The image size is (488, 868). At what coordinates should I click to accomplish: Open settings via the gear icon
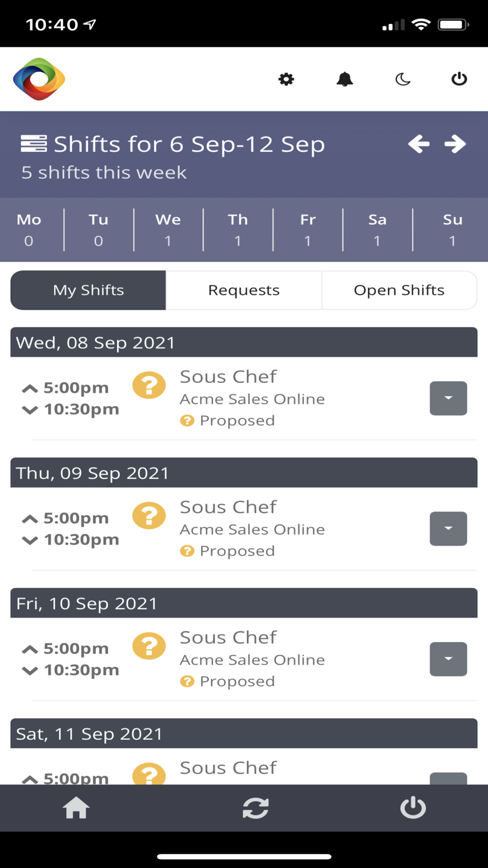pyautogui.click(x=286, y=79)
